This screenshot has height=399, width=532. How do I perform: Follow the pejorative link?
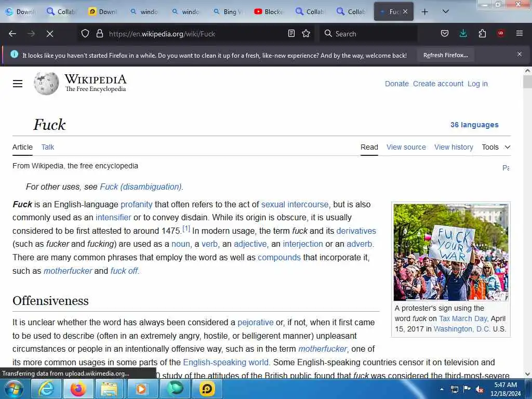pyautogui.click(x=256, y=323)
